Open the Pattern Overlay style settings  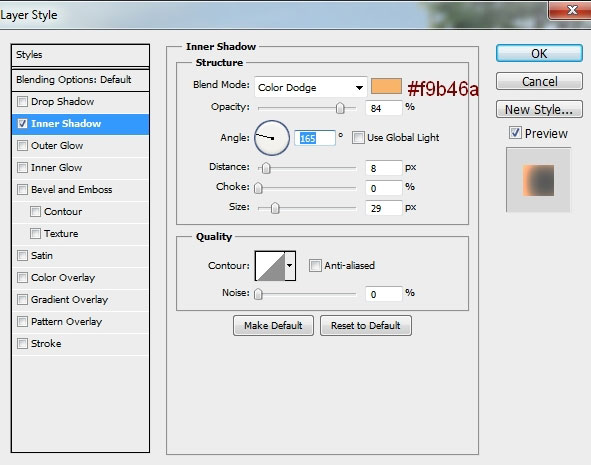80,321
